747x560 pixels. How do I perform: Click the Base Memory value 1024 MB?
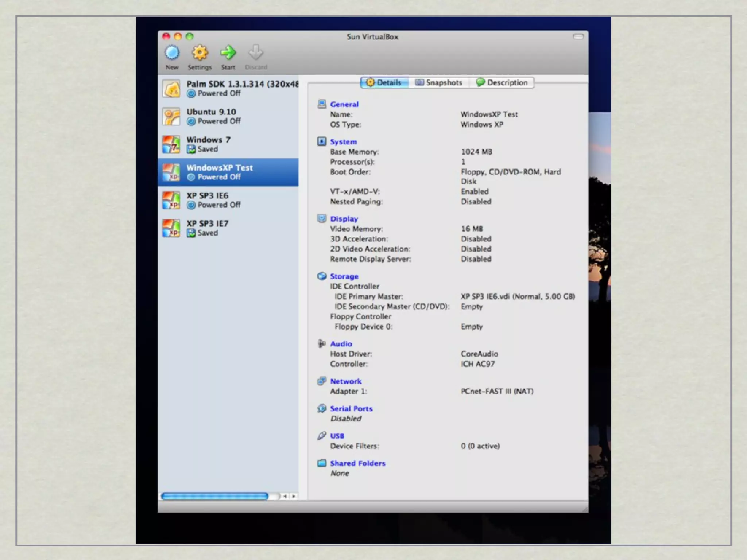coord(476,152)
